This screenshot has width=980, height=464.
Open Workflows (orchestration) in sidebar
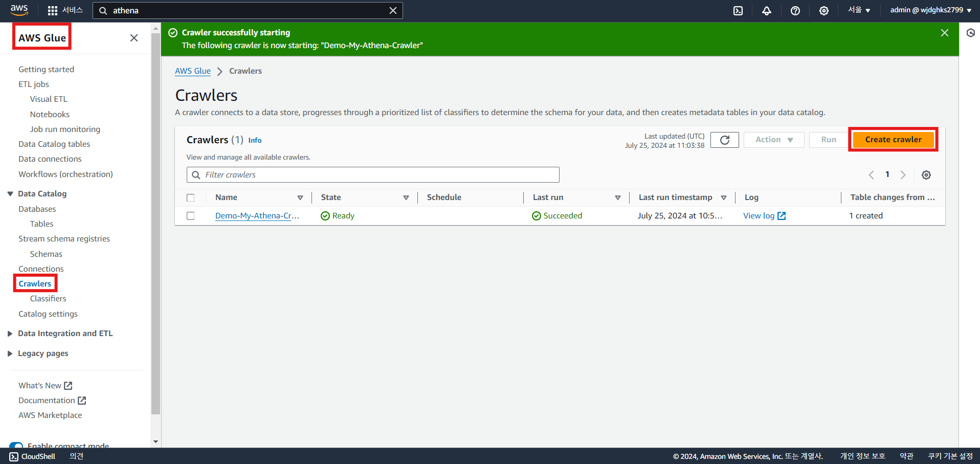pos(65,174)
